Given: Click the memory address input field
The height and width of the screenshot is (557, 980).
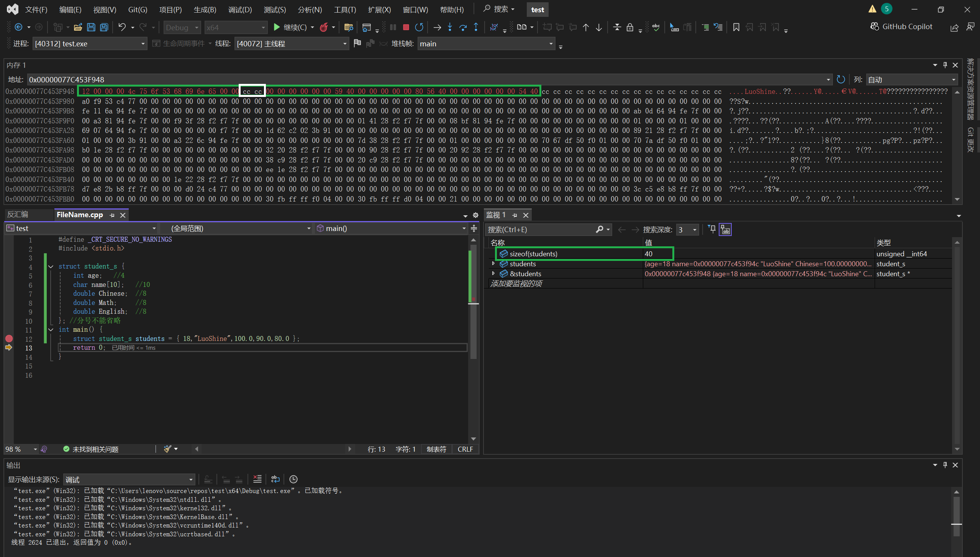Looking at the screenshot, I should (421, 80).
